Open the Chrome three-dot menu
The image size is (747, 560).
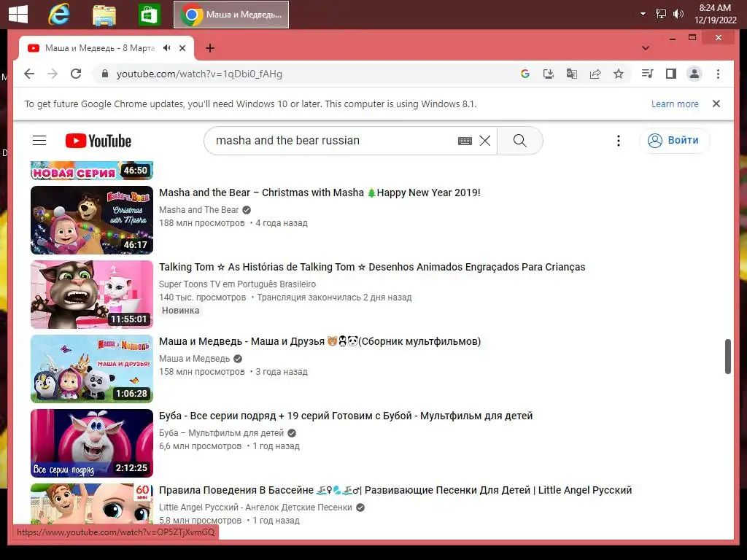pyautogui.click(x=718, y=74)
